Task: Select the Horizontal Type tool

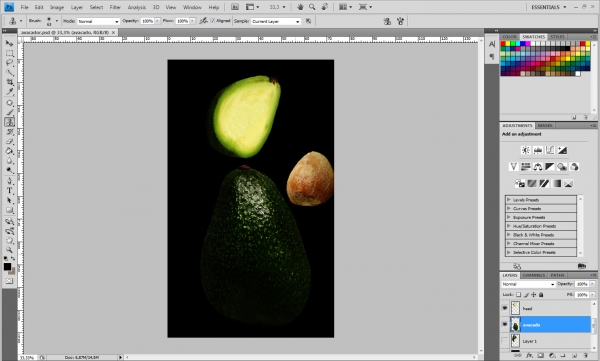Action: (10, 190)
